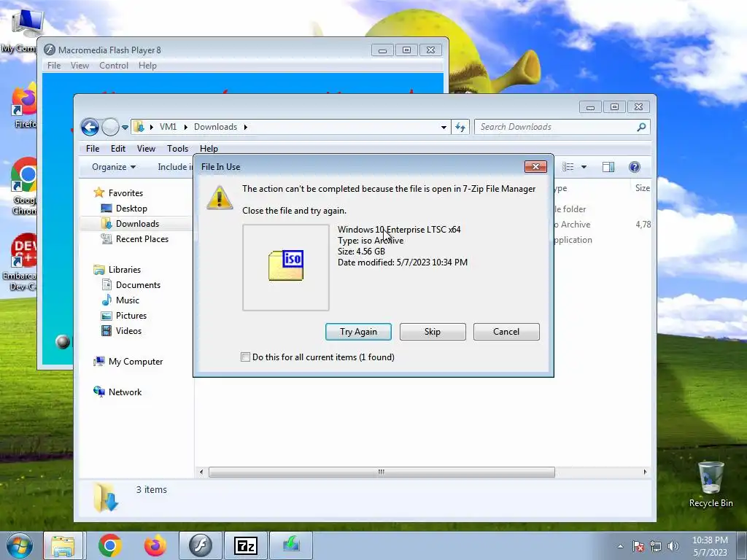Open the Help menu in Explorer

tap(209, 149)
